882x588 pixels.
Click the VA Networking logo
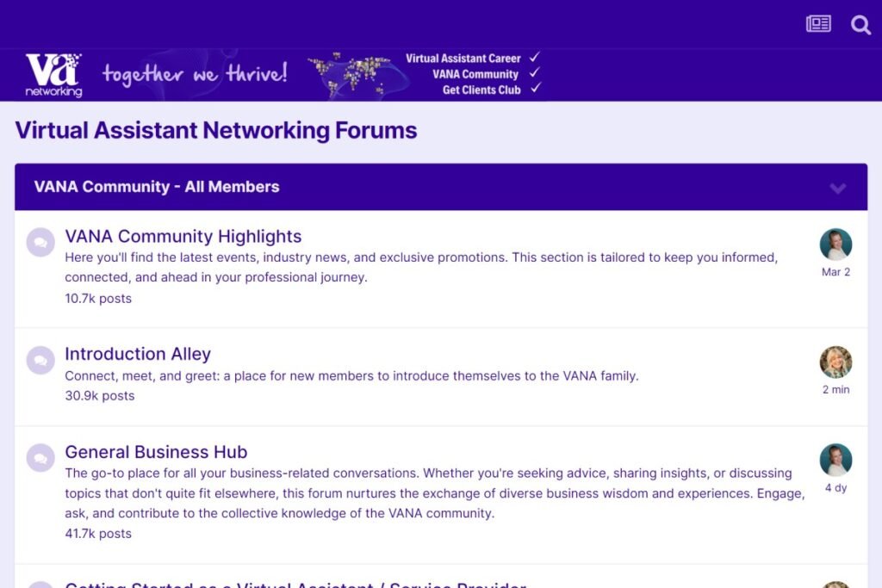tap(53, 73)
